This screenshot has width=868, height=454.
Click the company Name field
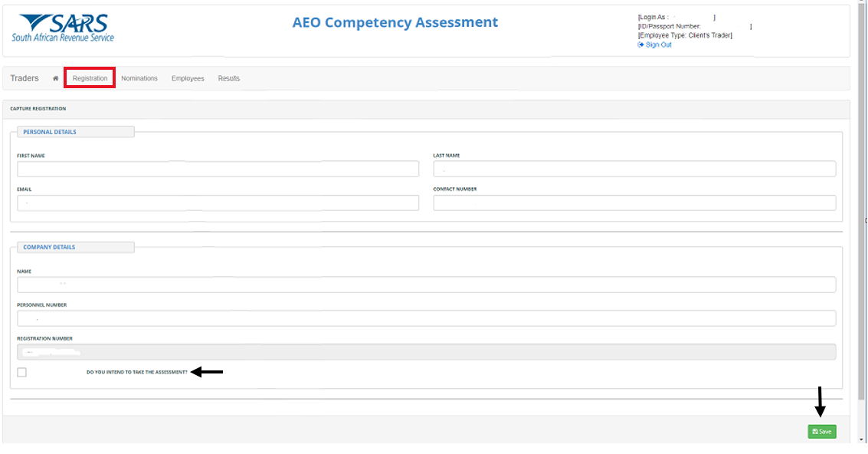[x=426, y=285]
